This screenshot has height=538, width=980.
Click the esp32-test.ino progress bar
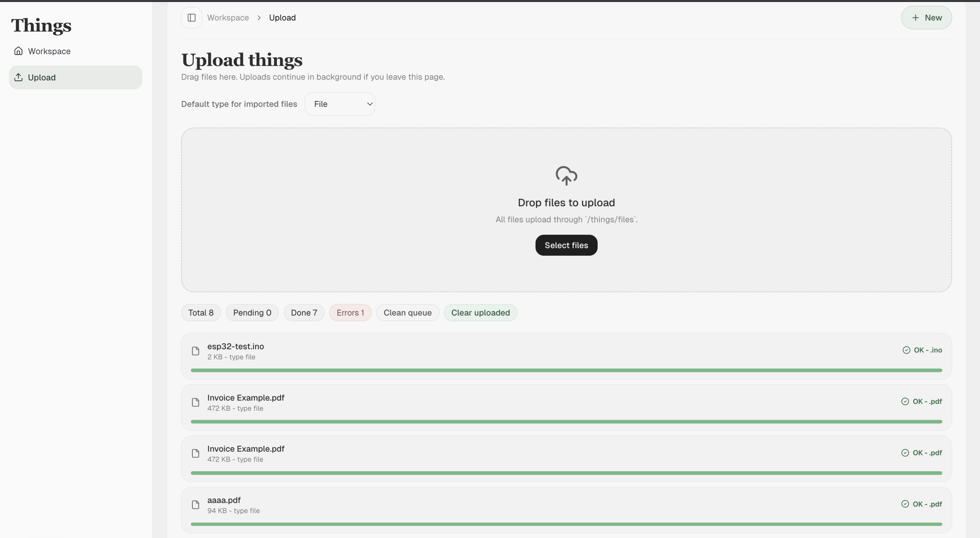[x=566, y=370]
